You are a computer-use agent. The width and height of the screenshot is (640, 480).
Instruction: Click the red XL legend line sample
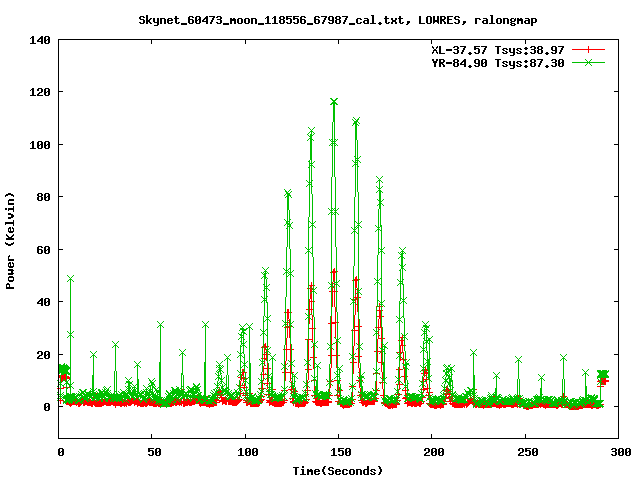pyautogui.click(x=588, y=50)
